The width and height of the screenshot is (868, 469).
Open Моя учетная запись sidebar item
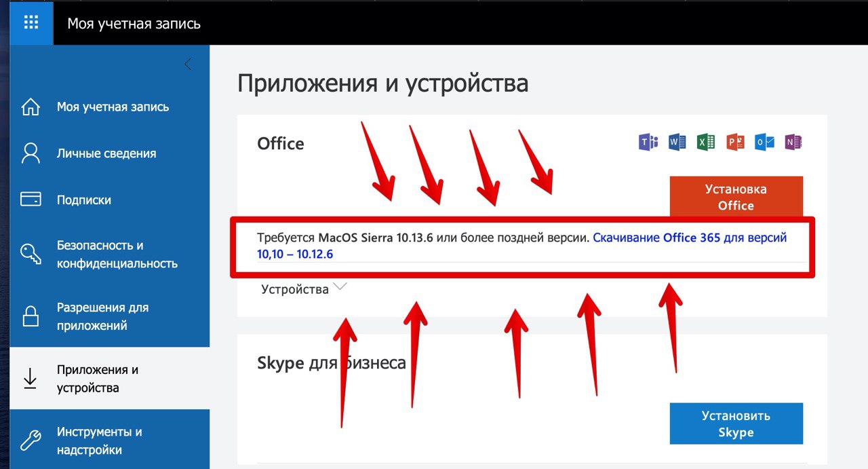point(110,107)
